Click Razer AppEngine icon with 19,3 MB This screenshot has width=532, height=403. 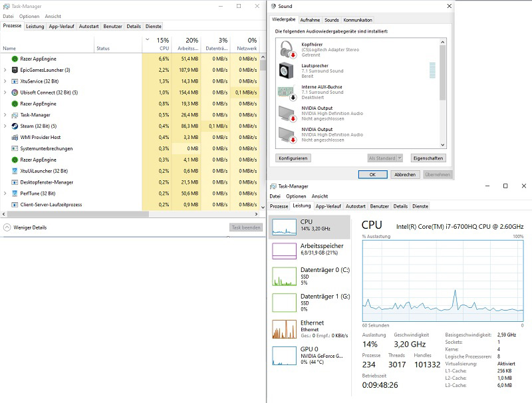click(x=15, y=104)
